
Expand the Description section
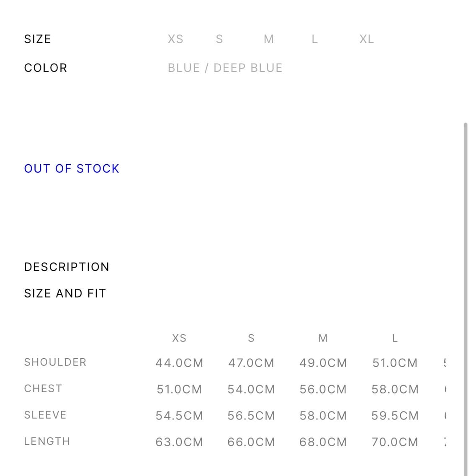coord(67,267)
